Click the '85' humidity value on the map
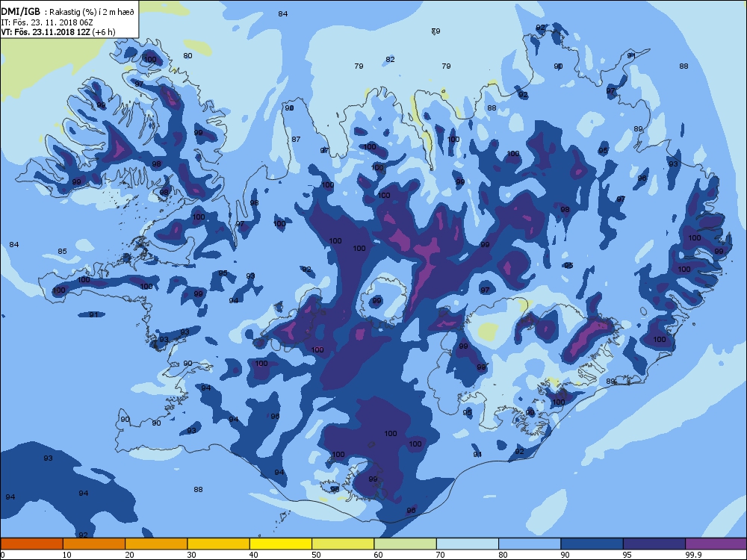 [x=63, y=252]
